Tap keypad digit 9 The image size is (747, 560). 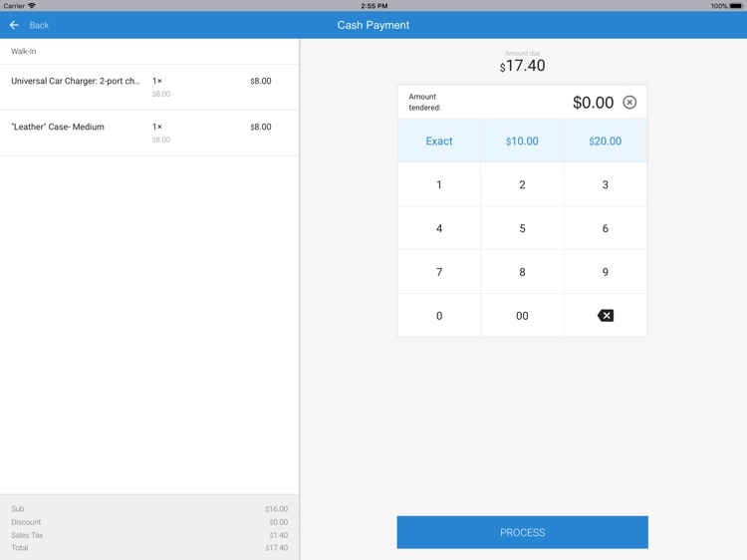(x=605, y=272)
